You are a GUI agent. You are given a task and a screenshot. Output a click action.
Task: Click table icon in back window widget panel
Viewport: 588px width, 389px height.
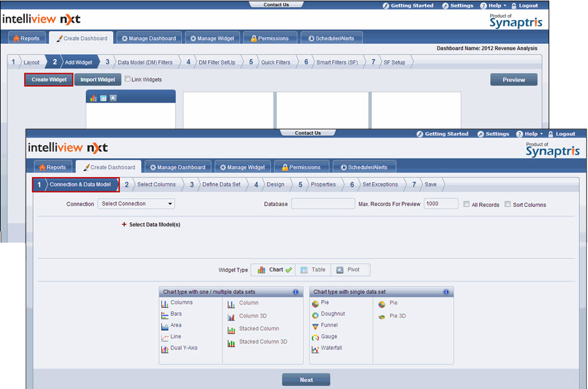click(x=103, y=98)
